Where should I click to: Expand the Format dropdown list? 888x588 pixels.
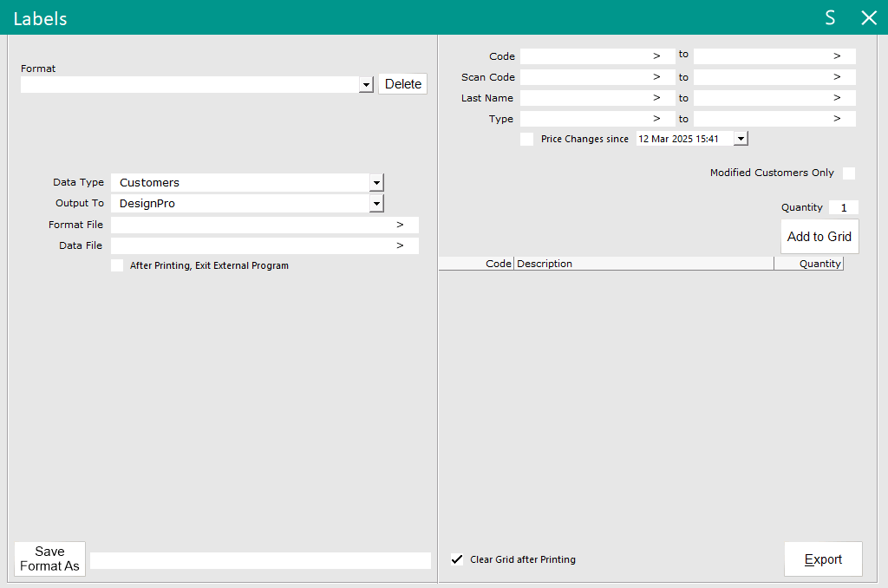[366, 85]
